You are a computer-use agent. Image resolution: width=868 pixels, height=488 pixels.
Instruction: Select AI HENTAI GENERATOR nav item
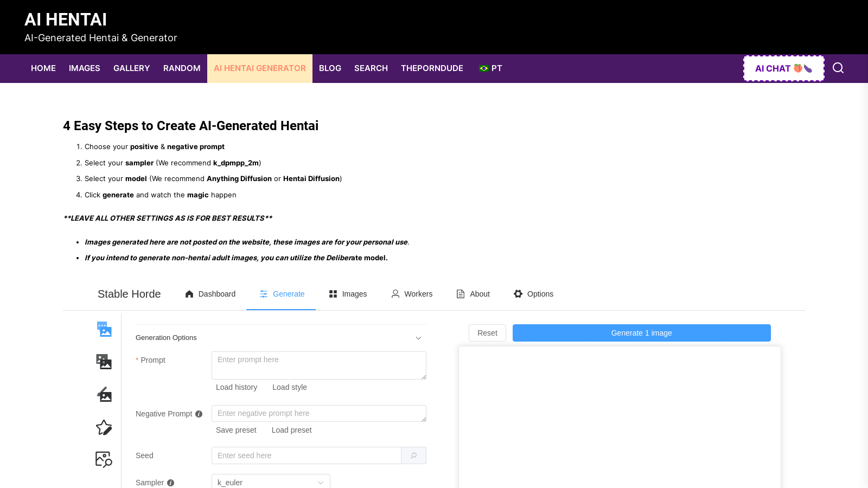click(x=260, y=68)
